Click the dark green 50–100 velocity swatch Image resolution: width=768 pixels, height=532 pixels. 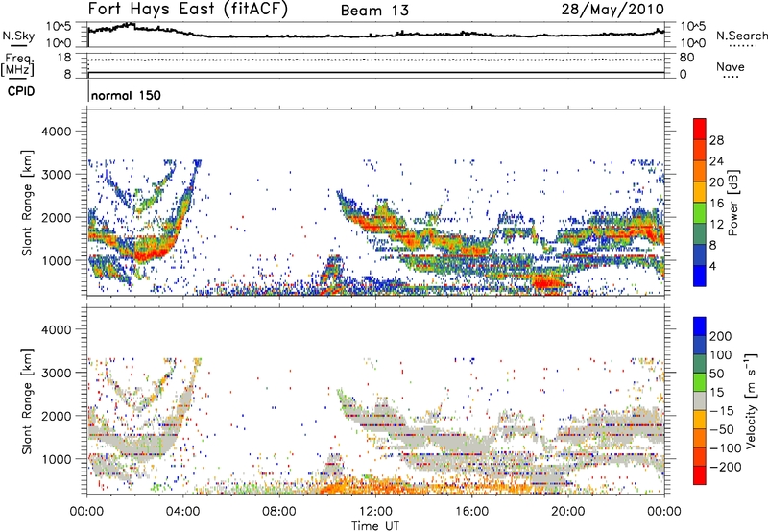tap(700, 364)
